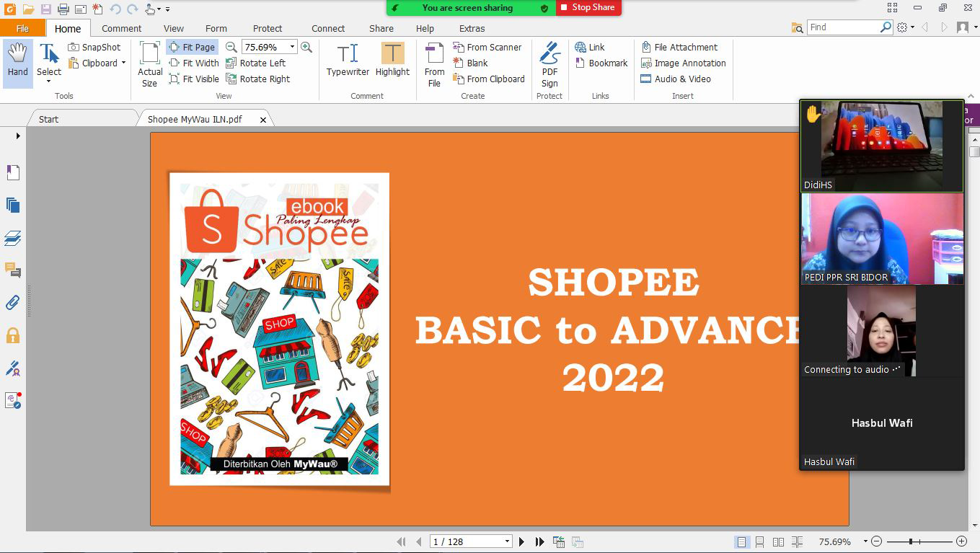Click the zoom in magnifier in ribbon
980x553 pixels.
[x=306, y=47]
